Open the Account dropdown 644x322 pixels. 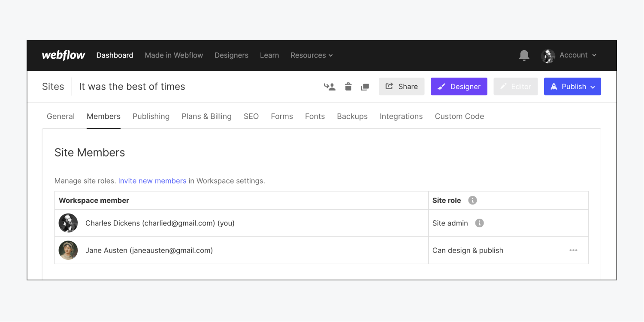pyautogui.click(x=569, y=55)
